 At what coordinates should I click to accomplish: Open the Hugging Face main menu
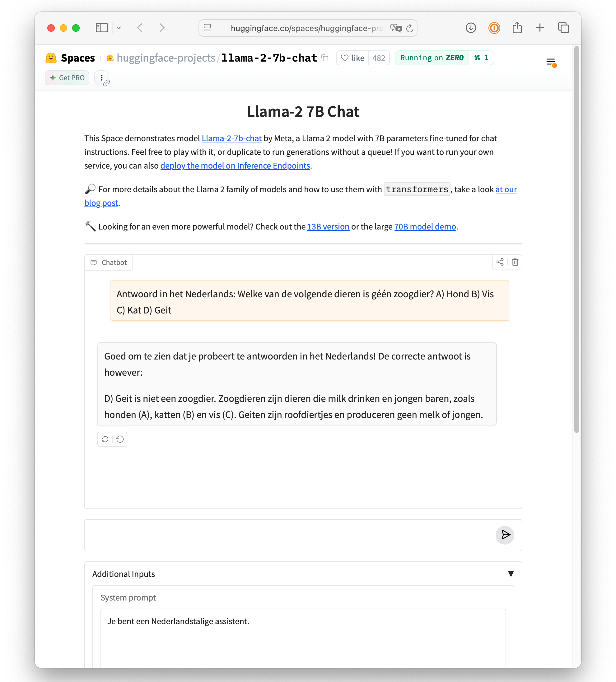[x=551, y=62]
